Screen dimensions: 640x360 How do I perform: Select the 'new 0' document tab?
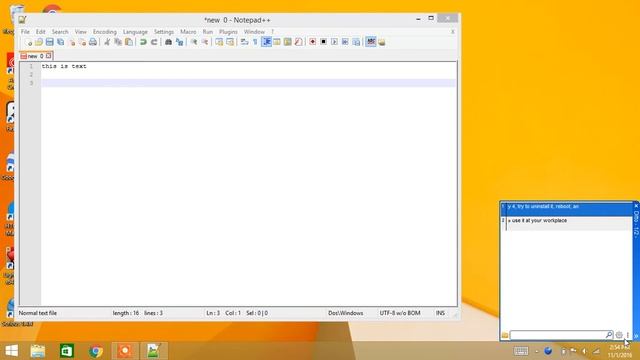[36, 56]
